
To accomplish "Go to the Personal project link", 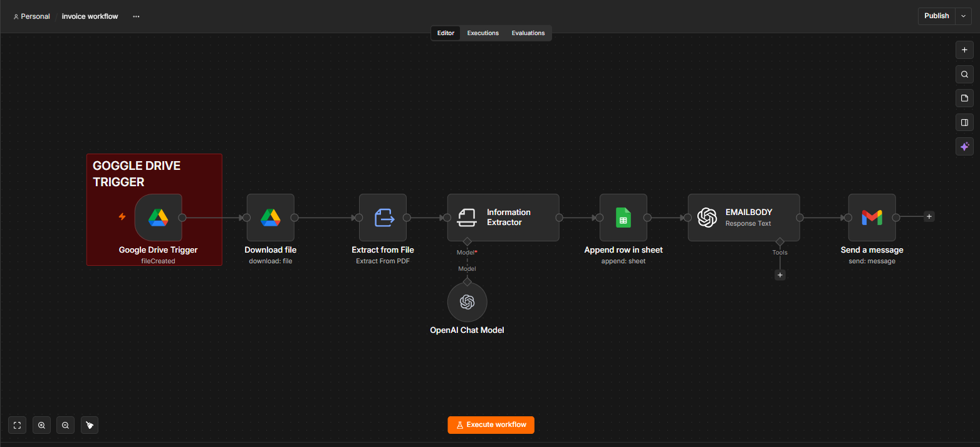I will pos(32,16).
